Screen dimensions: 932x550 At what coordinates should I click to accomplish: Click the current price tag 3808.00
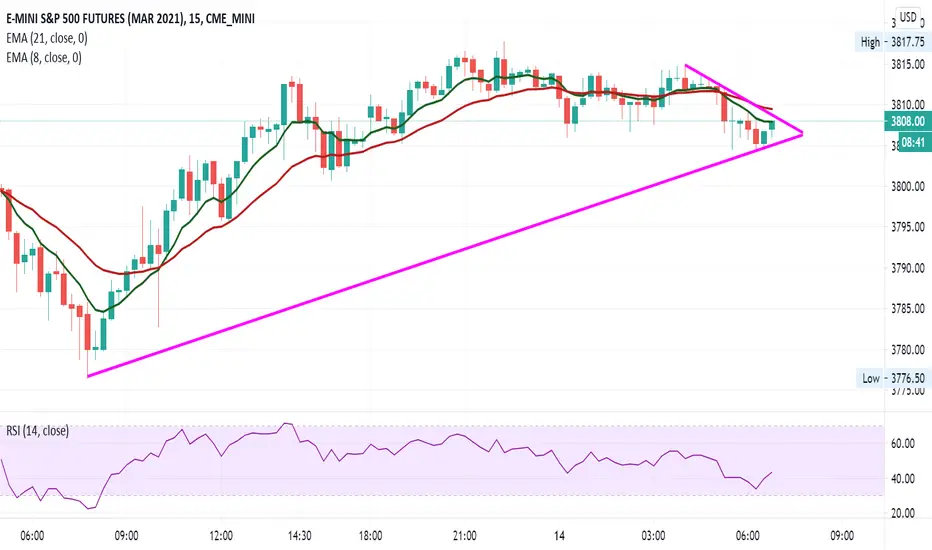point(908,121)
